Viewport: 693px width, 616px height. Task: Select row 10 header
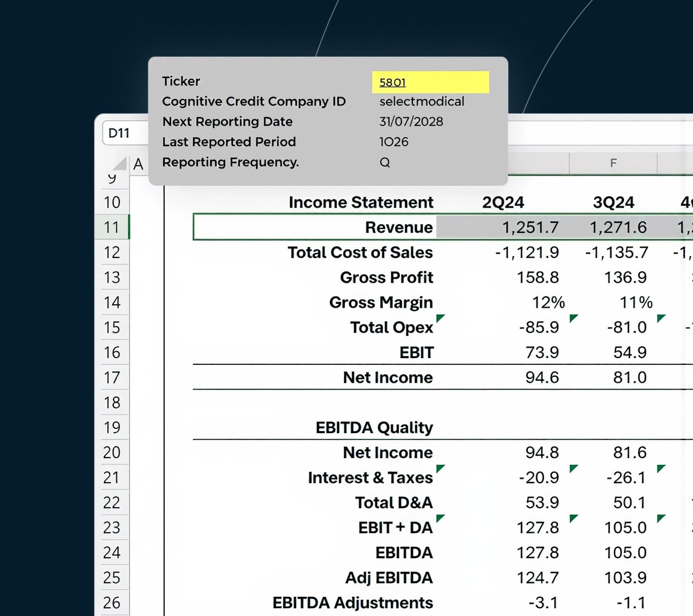(x=112, y=202)
